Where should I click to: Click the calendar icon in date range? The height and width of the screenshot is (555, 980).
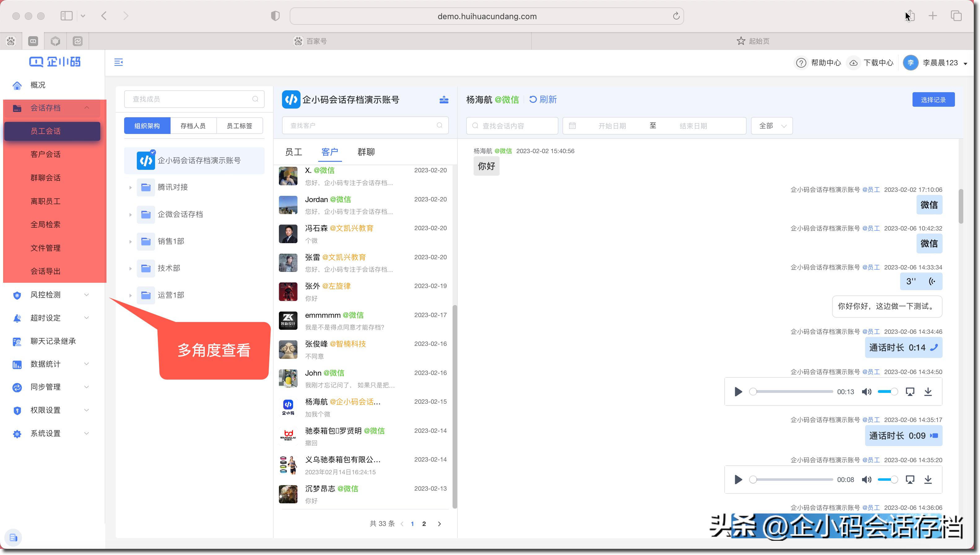tap(572, 126)
